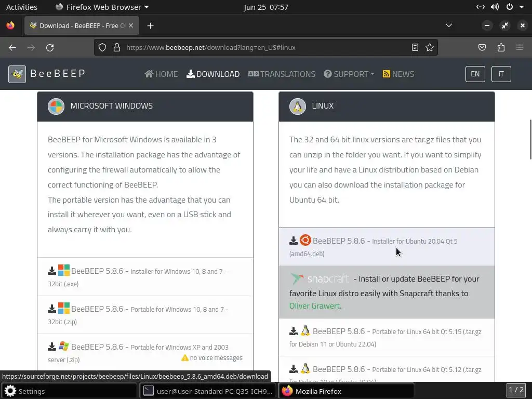Click the LINUX section heading text
The height and width of the screenshot is (399, 532).
[x=323, y=106]
